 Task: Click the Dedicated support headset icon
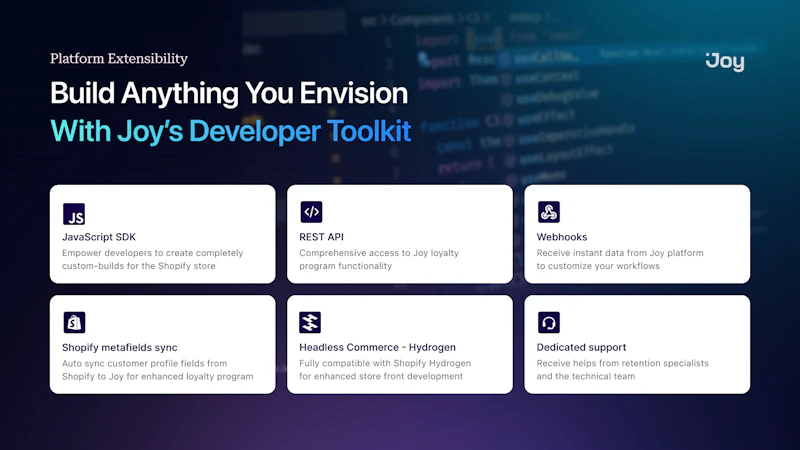click(x=548, y=322)
